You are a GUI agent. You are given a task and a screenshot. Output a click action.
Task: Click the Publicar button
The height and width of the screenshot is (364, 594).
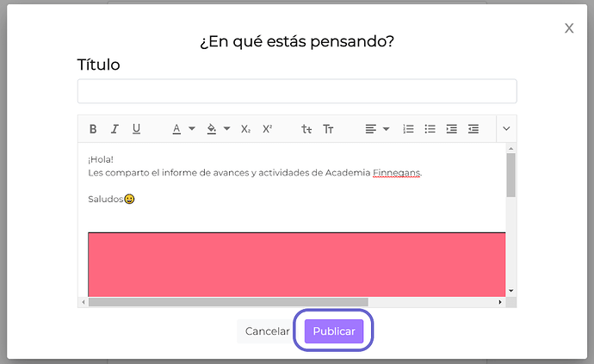[x=334, y=331]
